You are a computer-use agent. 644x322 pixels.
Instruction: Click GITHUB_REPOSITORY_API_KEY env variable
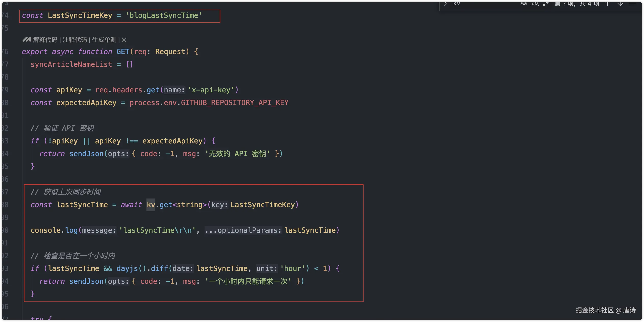point(235,103)
